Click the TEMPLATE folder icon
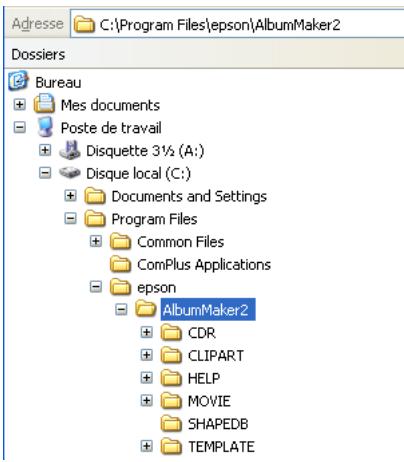Screen dimensions: 404x462 click(171, 446)
